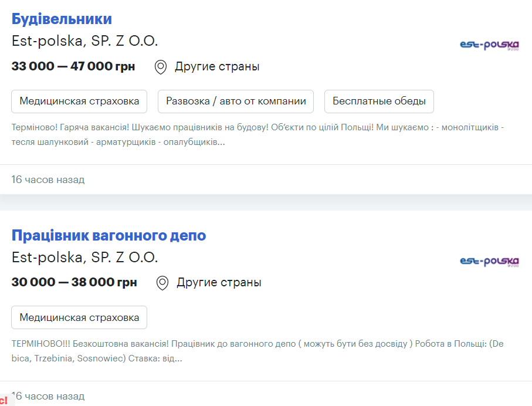532x406 pixels.
Task: Click the location pin beside the 30 000 — 38 000 грн salary
Action: pos(162,283)
